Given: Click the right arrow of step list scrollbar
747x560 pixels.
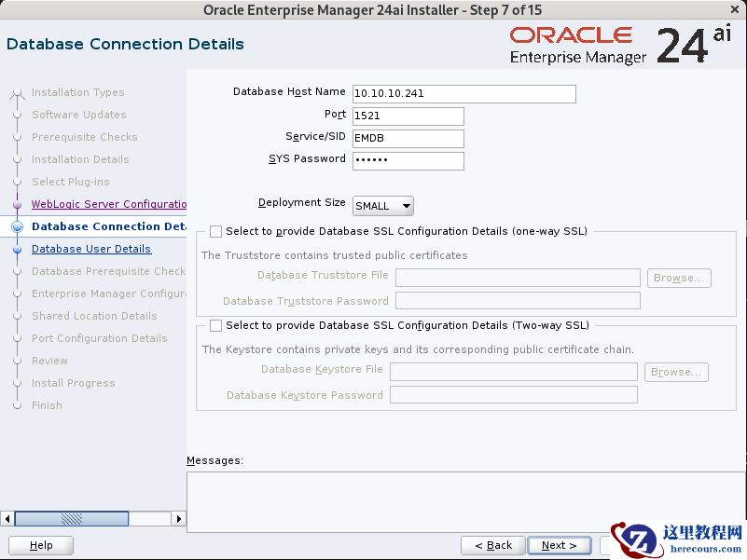Looking at the screenshot, I should click(178, 519).
